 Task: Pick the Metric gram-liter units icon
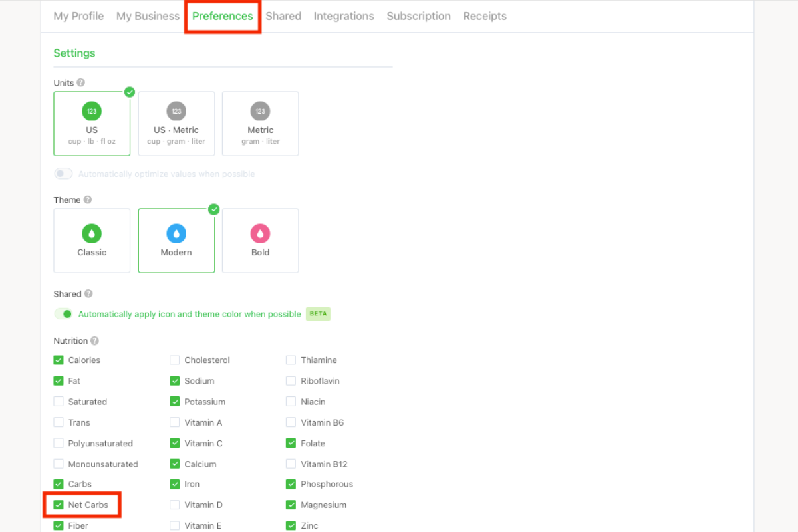click(260, 111)
